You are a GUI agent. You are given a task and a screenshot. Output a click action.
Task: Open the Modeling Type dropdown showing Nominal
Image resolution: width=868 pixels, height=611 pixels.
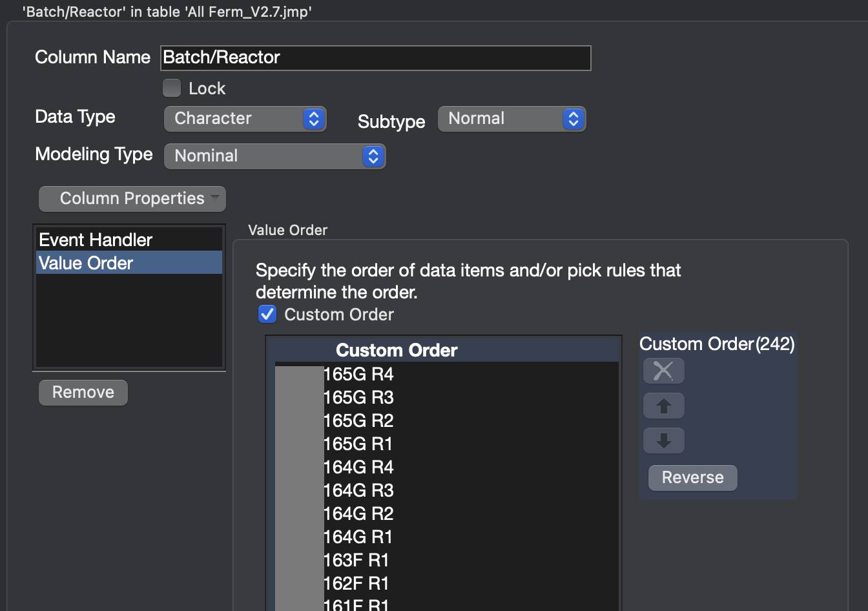coord(274,156)
